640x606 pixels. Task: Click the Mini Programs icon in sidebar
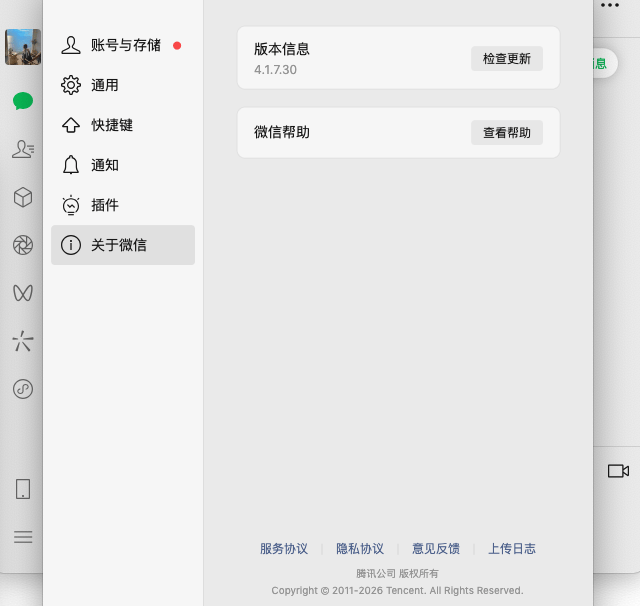pos(22,389)
